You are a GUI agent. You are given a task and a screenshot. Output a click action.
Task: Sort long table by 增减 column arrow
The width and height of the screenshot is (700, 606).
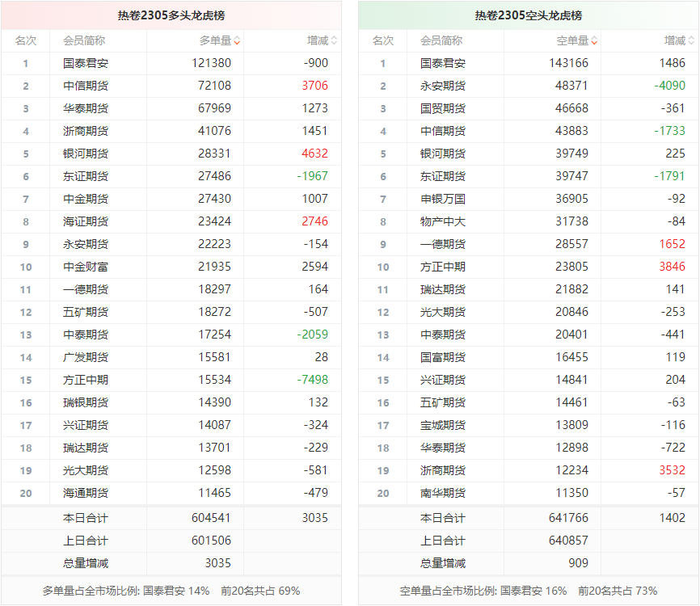[334, 41]
